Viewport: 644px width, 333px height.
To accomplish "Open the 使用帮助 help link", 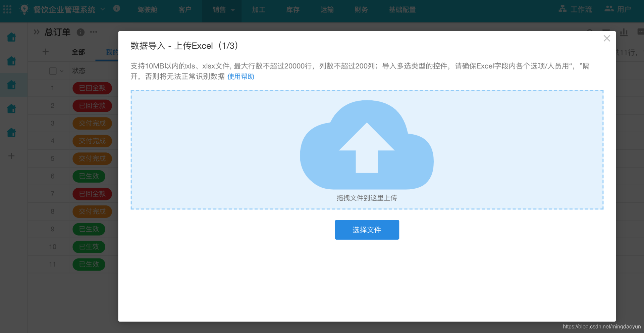I will coord(241,77).
